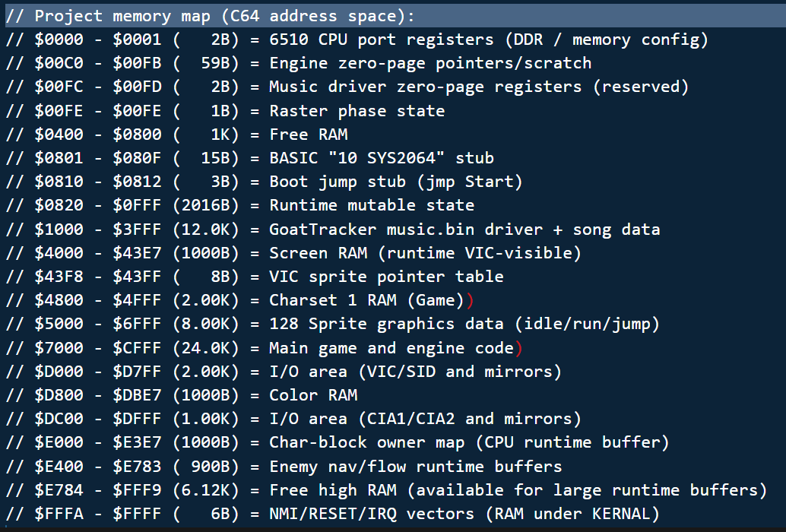Viewport: 786px width, 532px height.
Task: Click the 'VIC sprite pointer table' text
Action: 386,277
